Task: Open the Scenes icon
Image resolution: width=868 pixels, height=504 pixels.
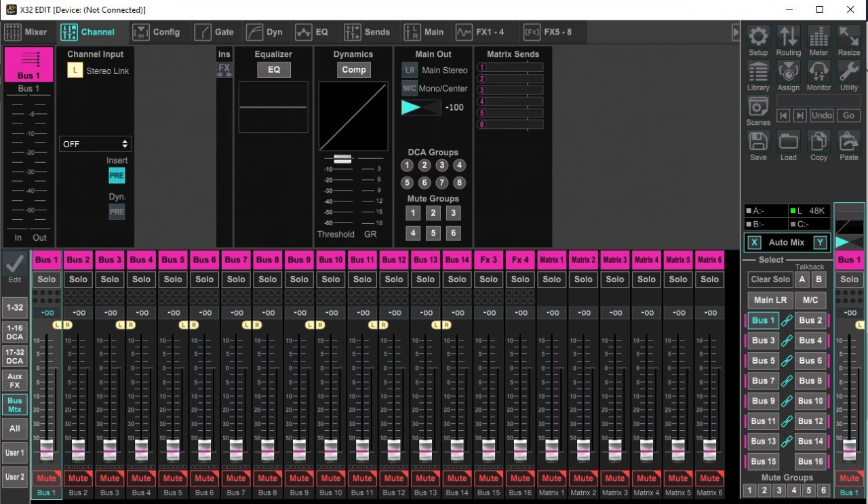Action: [x=758, y=106]
